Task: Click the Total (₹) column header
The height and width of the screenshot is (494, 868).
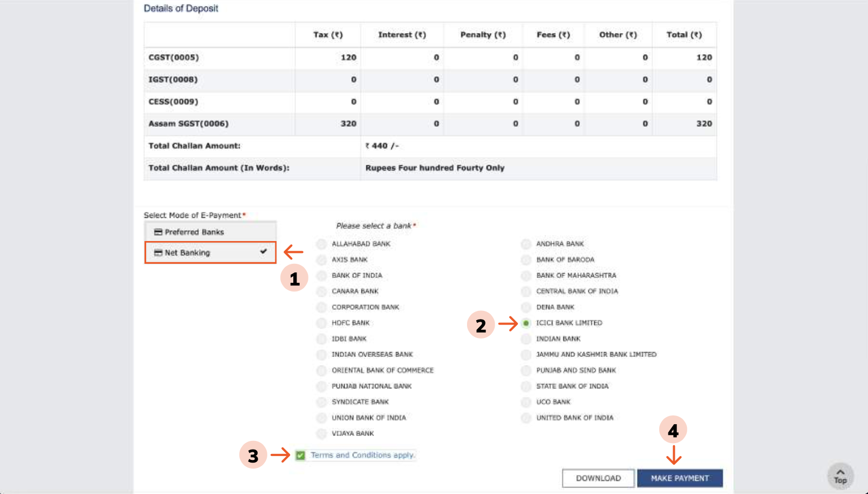Action: point(684,35)
